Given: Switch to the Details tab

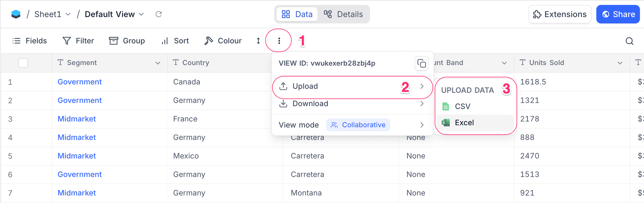Looking at the screenshot, I should tap(343, 14).
